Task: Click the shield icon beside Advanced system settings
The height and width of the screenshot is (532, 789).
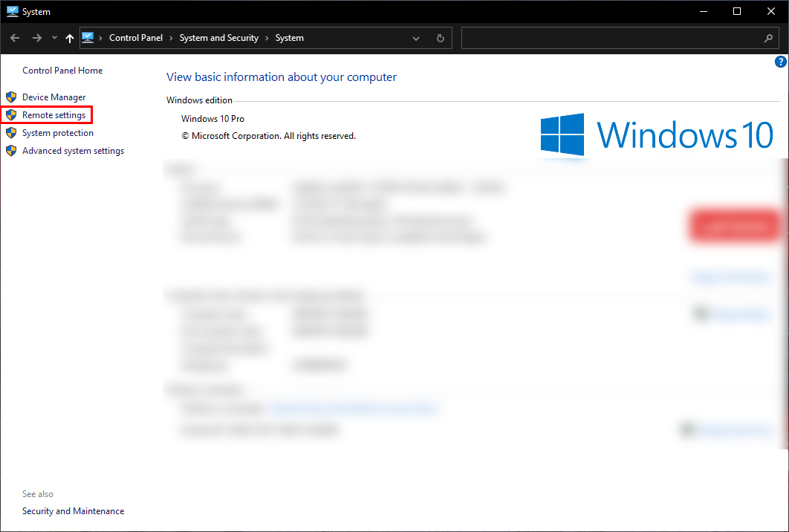Action: pos(11,151)
